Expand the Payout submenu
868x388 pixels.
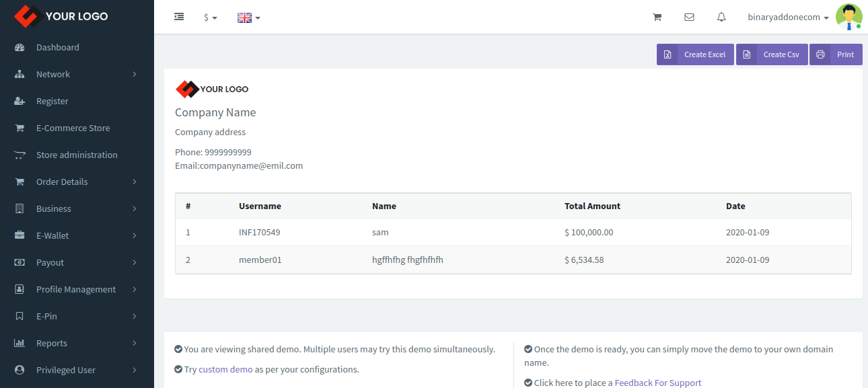tap(77, 262)
